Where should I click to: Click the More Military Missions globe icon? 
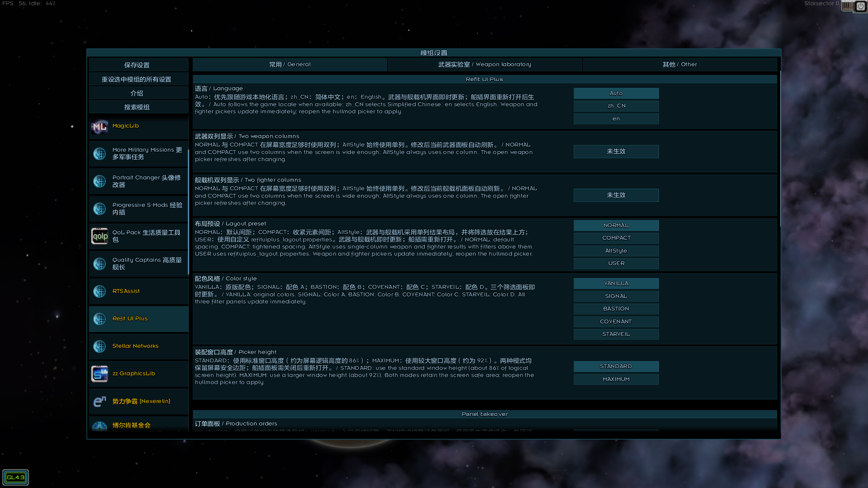[x=100, y=154]
